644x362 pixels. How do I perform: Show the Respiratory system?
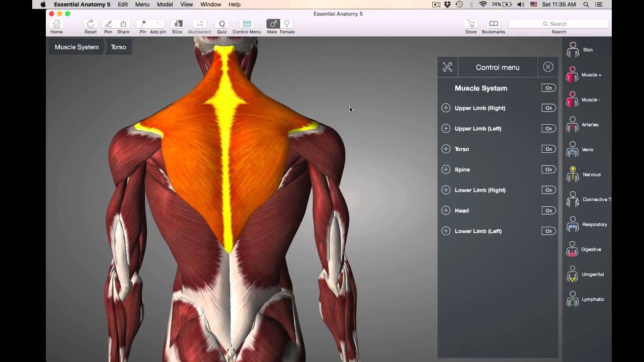(x=587, y=224)
